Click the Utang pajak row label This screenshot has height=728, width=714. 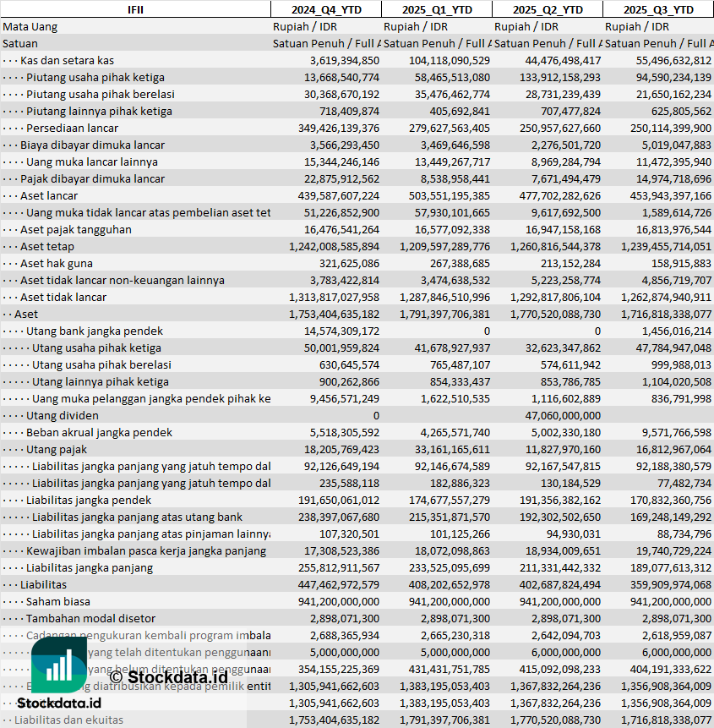point(56,450)
